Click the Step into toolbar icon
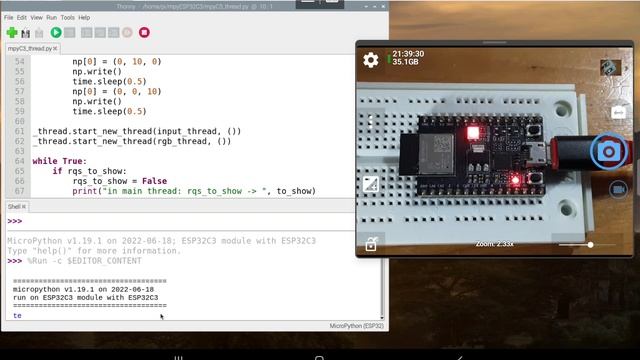This screenshot has width=640, height=360. click(100, 33)
